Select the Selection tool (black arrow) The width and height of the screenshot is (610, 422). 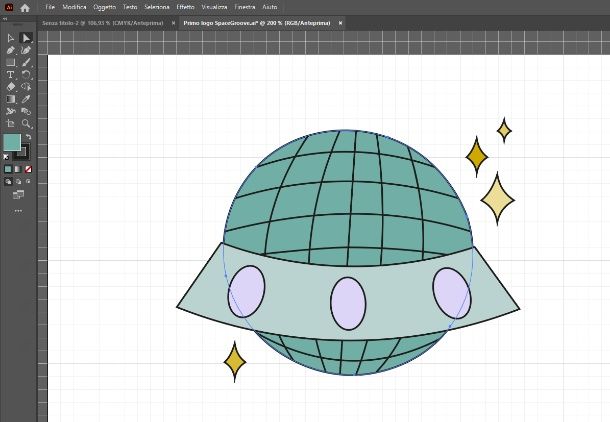[x=11, y=38]
